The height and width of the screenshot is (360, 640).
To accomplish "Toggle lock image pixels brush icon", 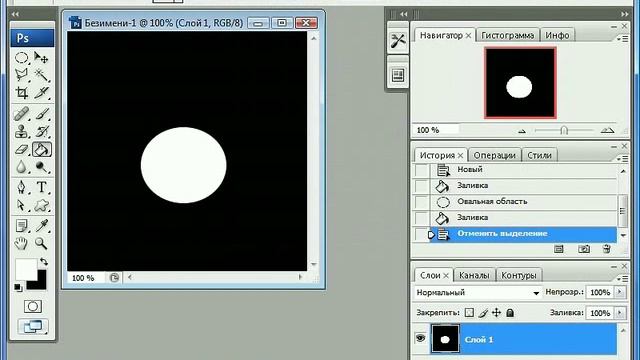I will 483,313.
